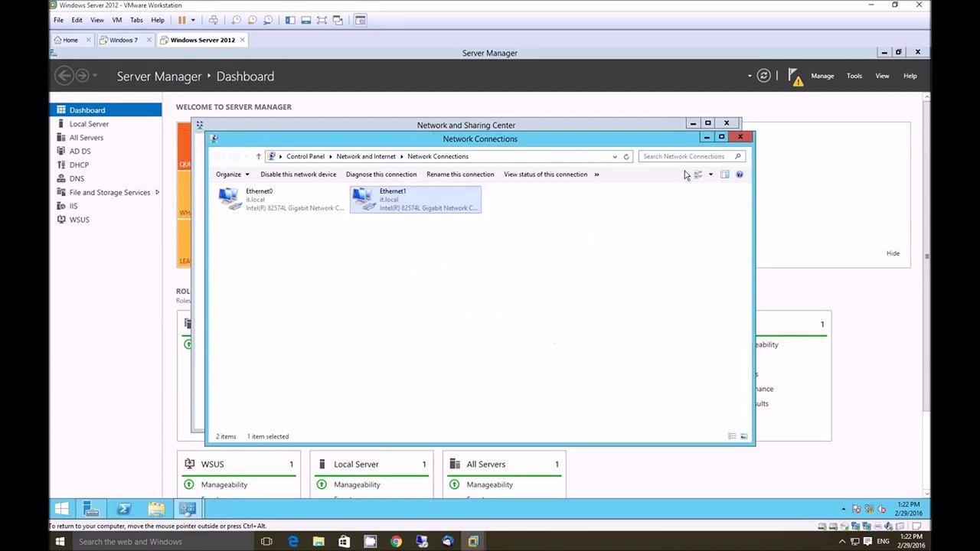Click View status of this connection
Image resolution: width=980 pixels, height=551 pixels.
545,174
